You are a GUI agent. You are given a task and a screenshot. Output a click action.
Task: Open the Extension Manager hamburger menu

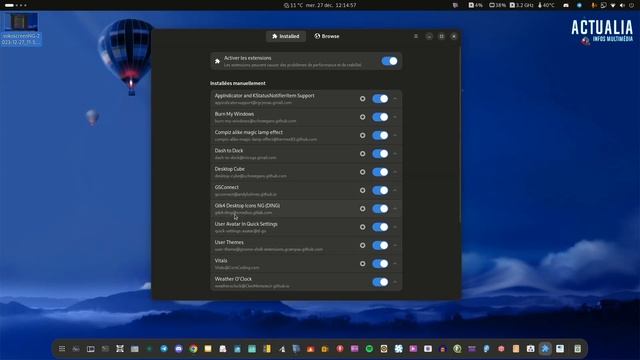tap(416, 36)
